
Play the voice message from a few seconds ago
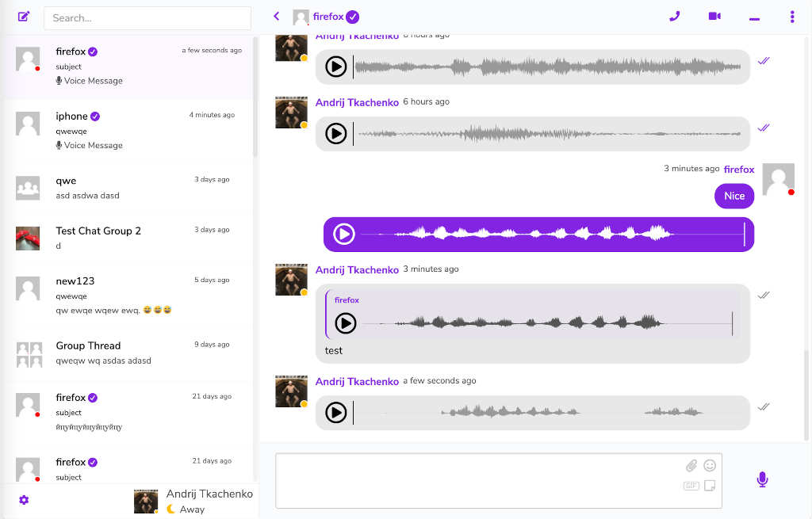coord(335,412)
